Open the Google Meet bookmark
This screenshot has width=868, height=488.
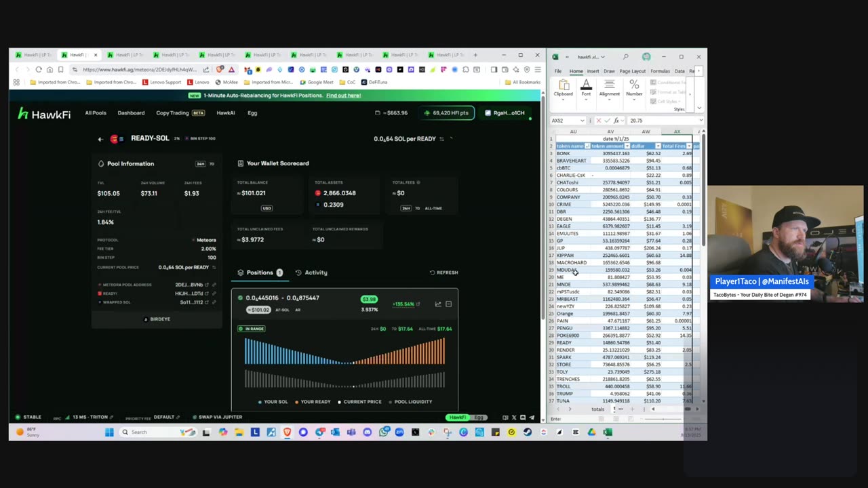(316, 82)
